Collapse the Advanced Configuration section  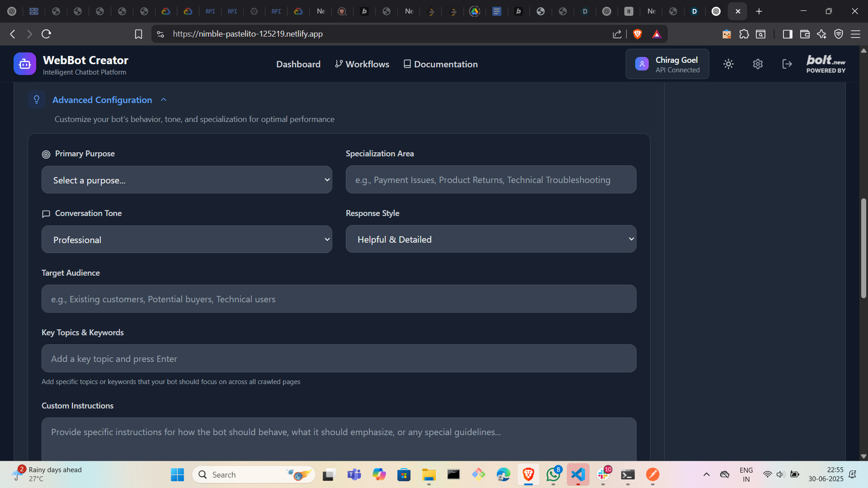coord(164,100)
